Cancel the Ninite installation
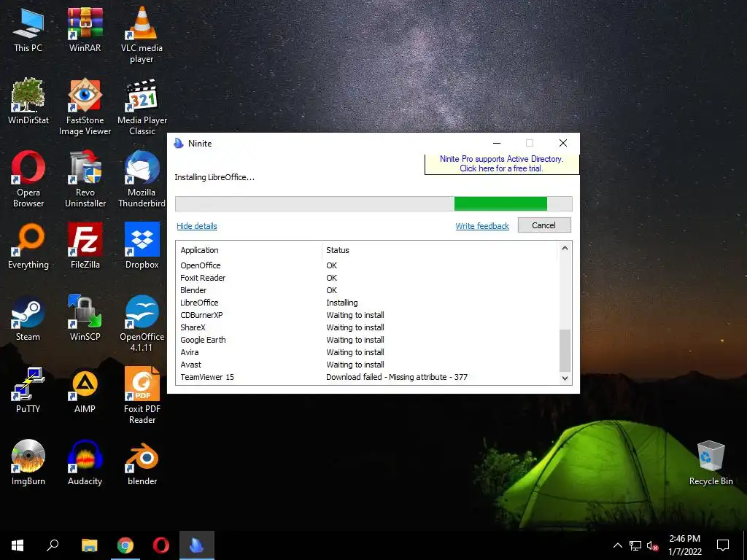The image size is (747, 560). (544, 225)
